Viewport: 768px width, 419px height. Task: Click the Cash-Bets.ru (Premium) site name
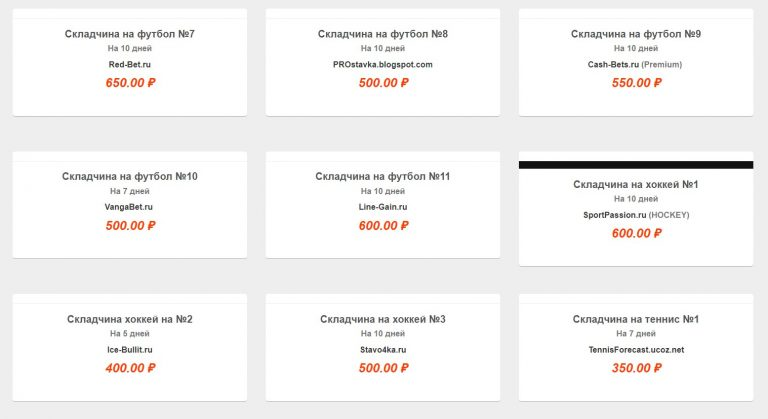(x=636, y=65)
